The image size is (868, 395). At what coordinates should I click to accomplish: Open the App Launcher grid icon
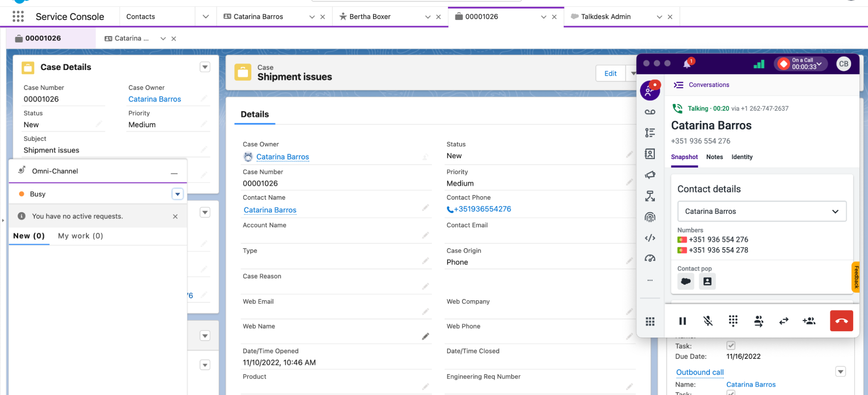(x=18, y=17)
